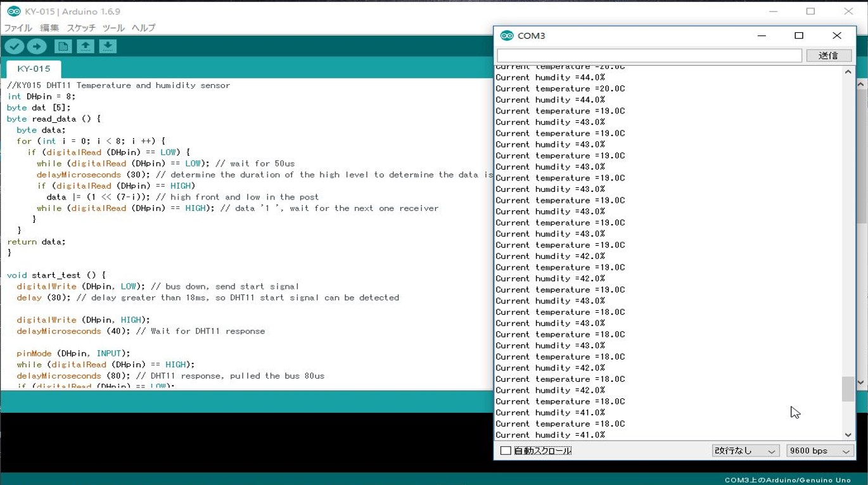Open the 改行なし line ending dropdown
The image size is (868, 485).
(x=745, y=451)
